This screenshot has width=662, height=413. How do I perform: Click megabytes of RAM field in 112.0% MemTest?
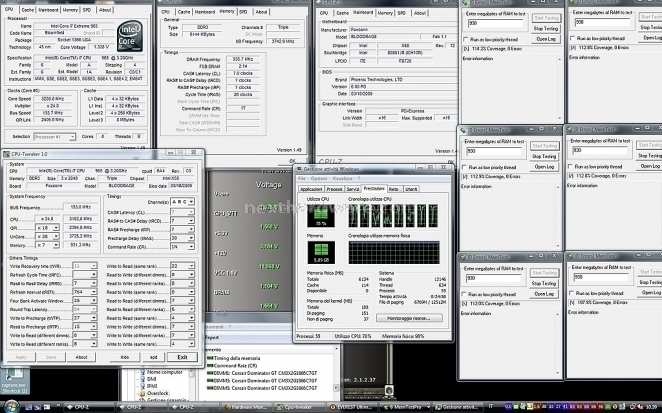494,278
